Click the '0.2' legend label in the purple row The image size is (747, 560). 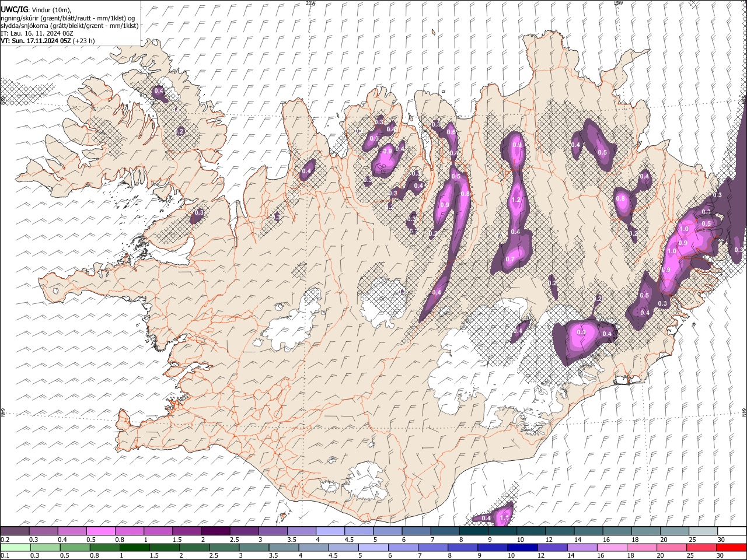pyautogui.click(x=5, y=540)
